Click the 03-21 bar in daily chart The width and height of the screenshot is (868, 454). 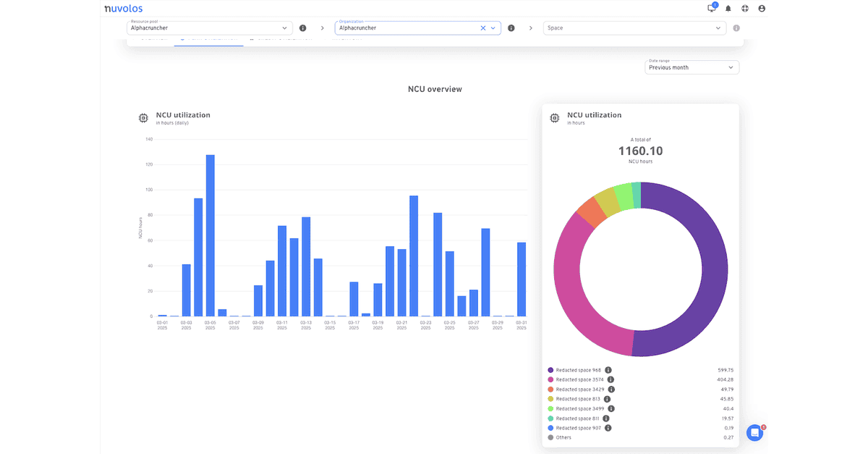tap(401, 282)
